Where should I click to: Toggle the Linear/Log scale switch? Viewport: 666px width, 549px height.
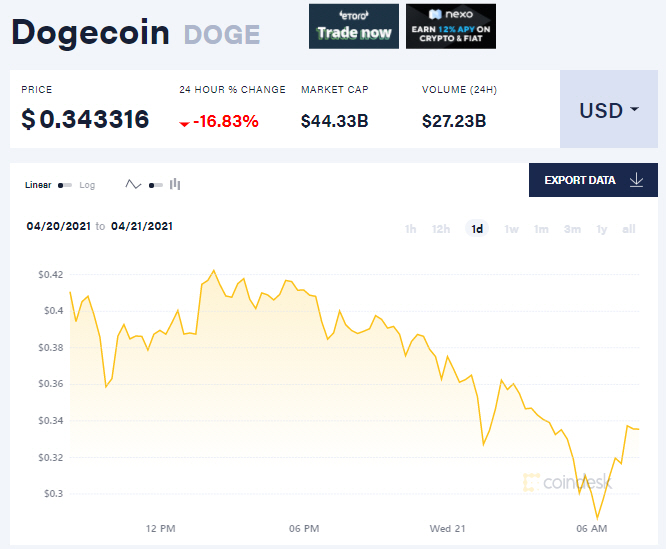tap(65, 185)
